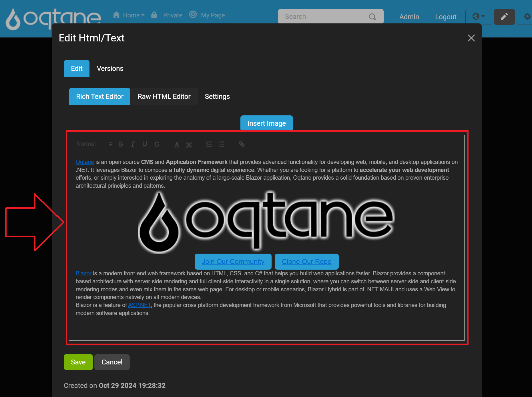Open the Normal heading style dropdown
The width and height of the screenshot is (532, 397).
94,144
